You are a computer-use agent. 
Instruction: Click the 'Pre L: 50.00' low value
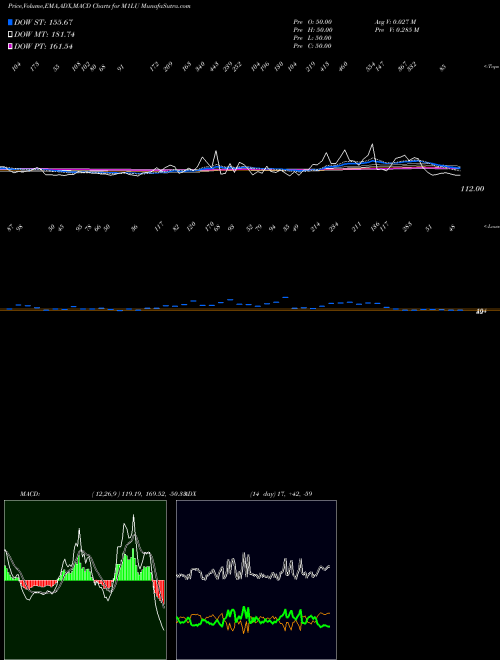[x=313, y=38]
